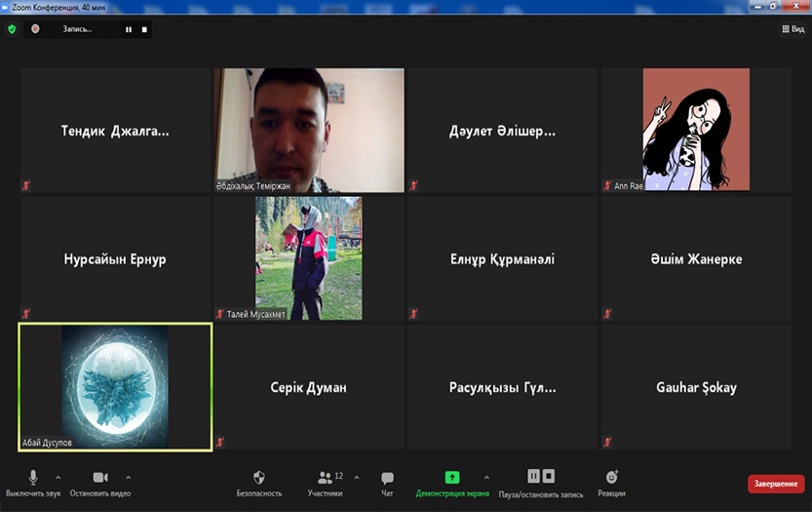Select Әбдіхалық Темержан's video tile
This screenshot has height=512, width=812.
[309, 130]
